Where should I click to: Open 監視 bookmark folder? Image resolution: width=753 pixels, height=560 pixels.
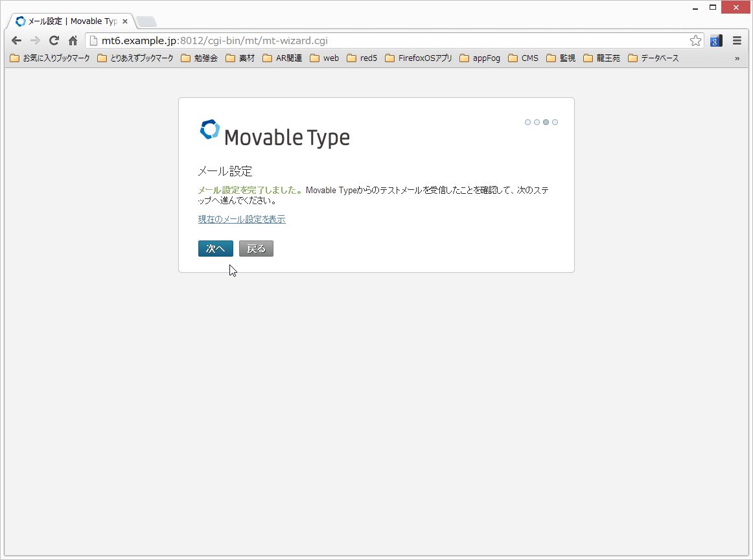coord(561,58)
